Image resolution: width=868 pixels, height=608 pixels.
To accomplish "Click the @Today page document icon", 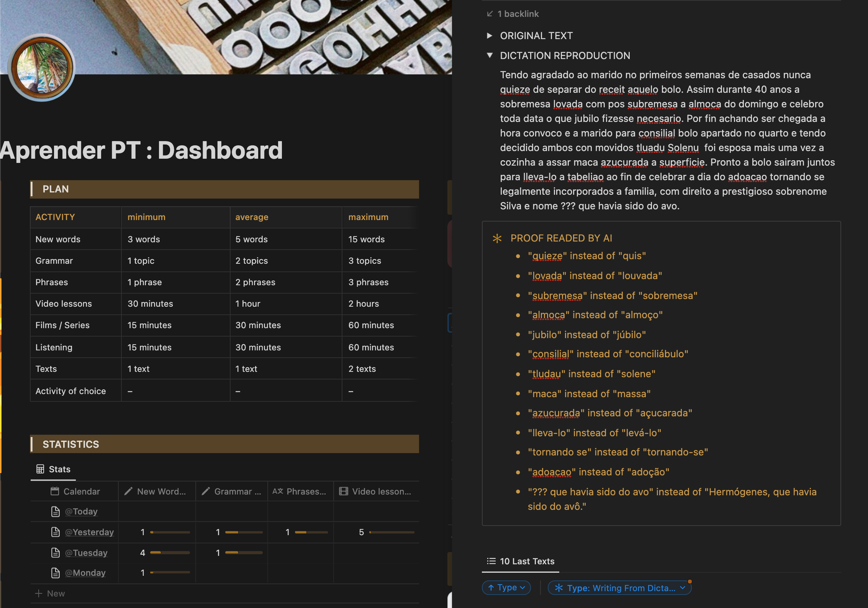I will point(56,511).
